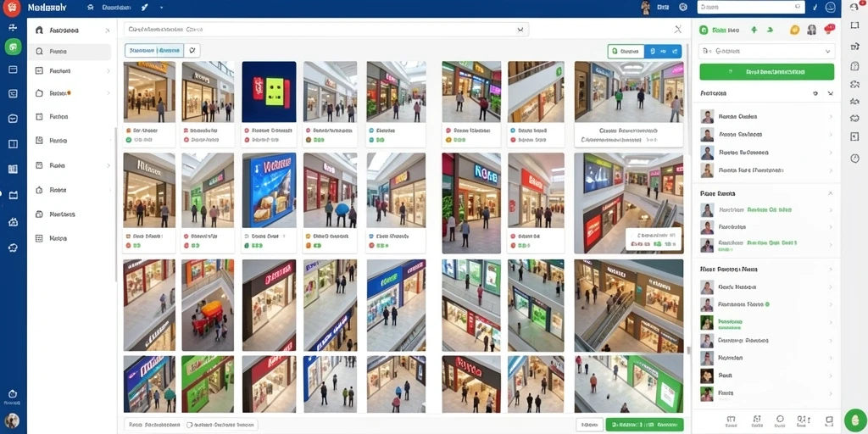
Task: Select the green-outlined view button above the gallery
Action: 626,52
